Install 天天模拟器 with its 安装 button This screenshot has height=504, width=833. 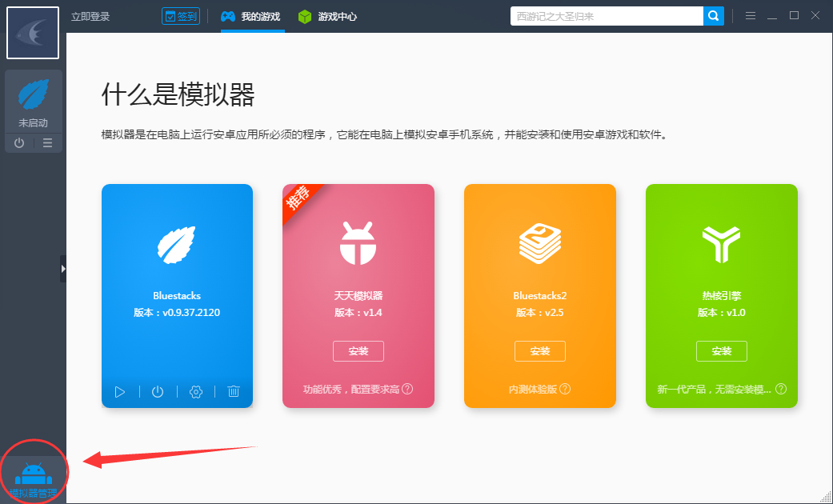pos(358,350)
